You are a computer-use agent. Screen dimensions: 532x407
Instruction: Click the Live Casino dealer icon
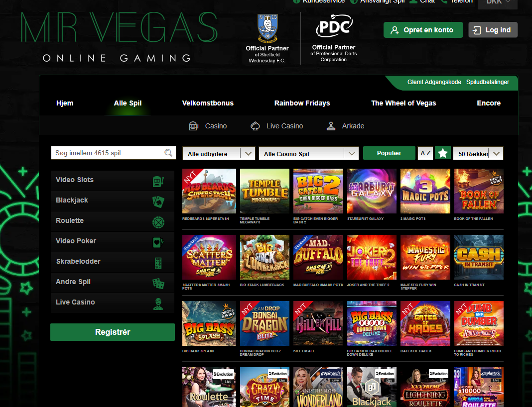158,303
